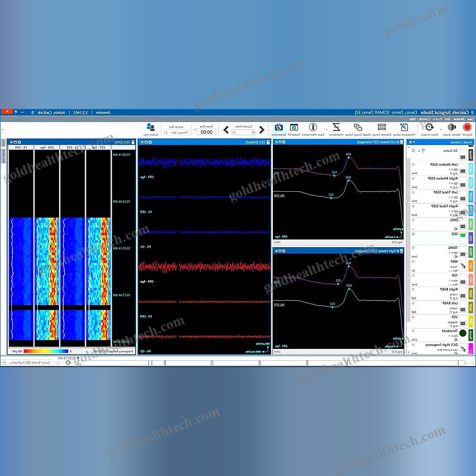Take a Screenshot with the camera icon

click(x=278, y=127)
